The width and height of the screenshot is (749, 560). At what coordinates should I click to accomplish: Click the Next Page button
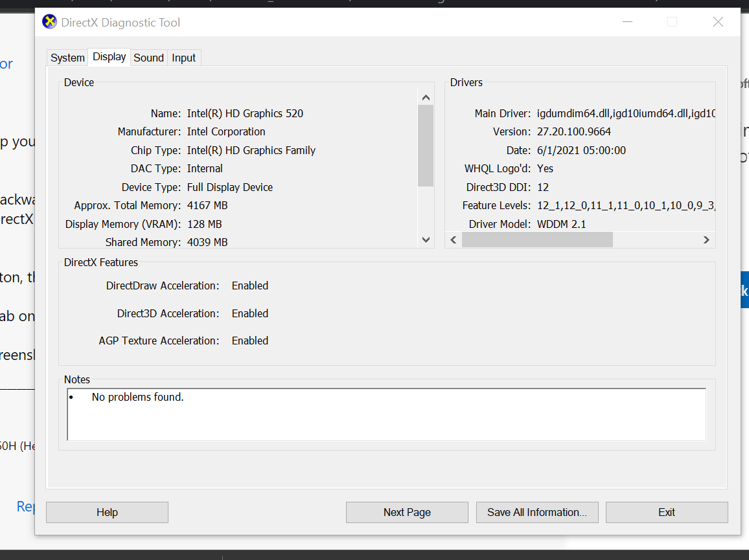(407, 512)
